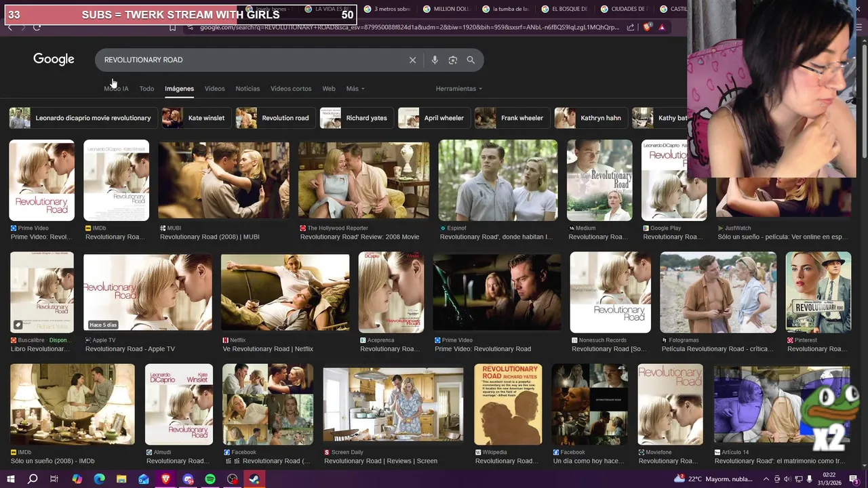Filter images by April wheeler chip
The height and width of the screenshot is (488, 868).
point(435,118)
